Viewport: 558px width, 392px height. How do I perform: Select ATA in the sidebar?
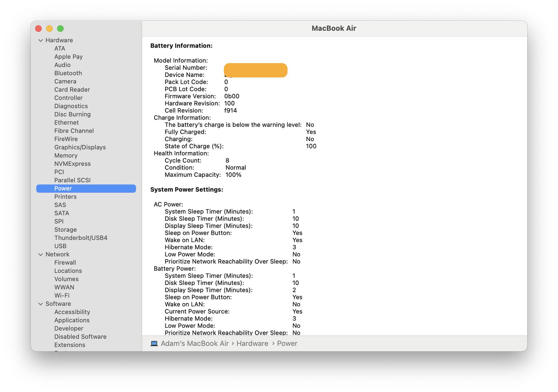coord(60,48)
